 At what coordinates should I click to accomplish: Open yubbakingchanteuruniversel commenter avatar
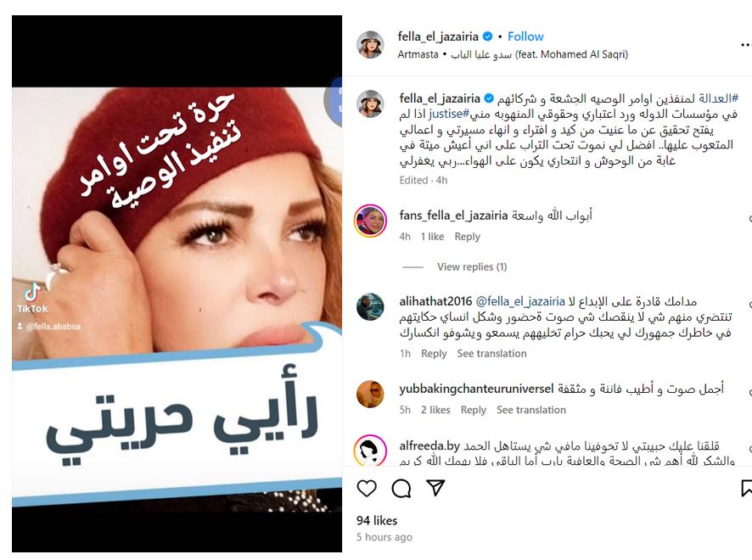(x=370, y=394)
